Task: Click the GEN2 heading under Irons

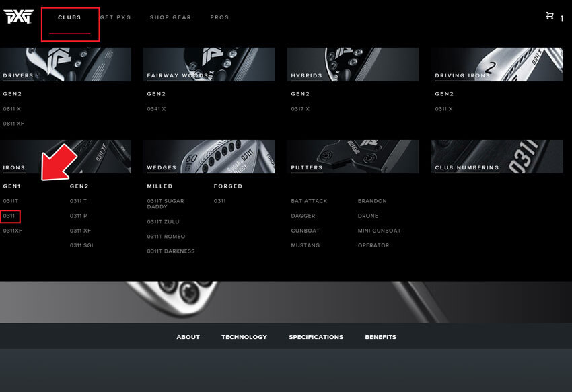Action: [79, 186]
